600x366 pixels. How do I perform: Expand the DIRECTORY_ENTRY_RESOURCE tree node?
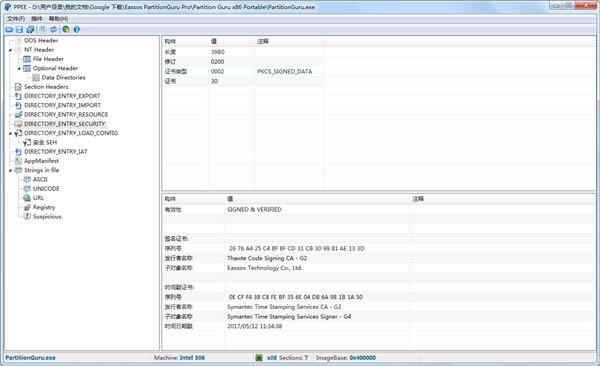[10, 115]
